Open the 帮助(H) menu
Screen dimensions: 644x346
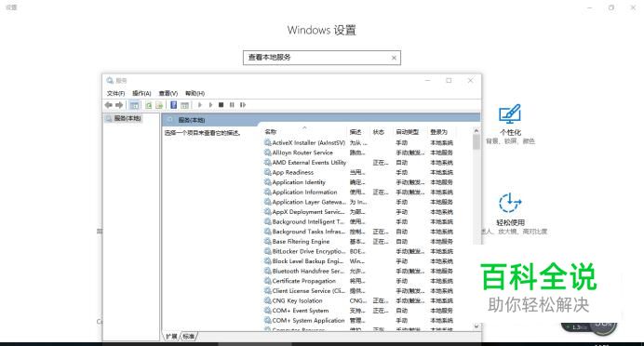coord(195,93)
